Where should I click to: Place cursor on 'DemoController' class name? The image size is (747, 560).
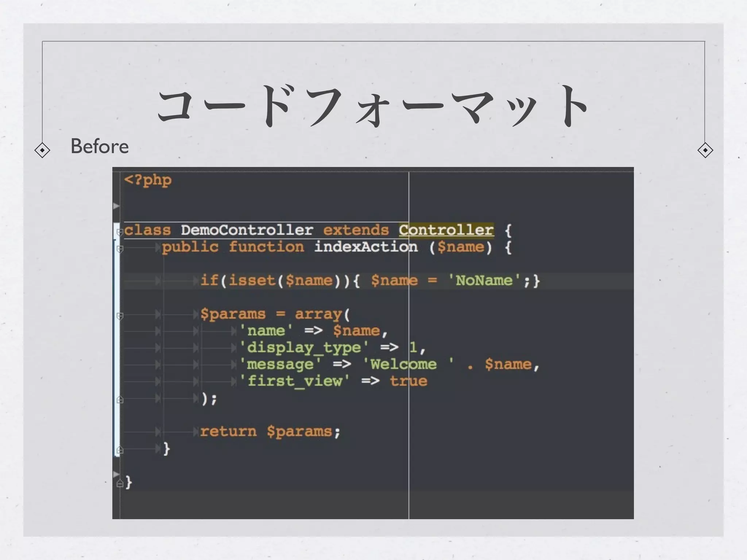point(247,230)
